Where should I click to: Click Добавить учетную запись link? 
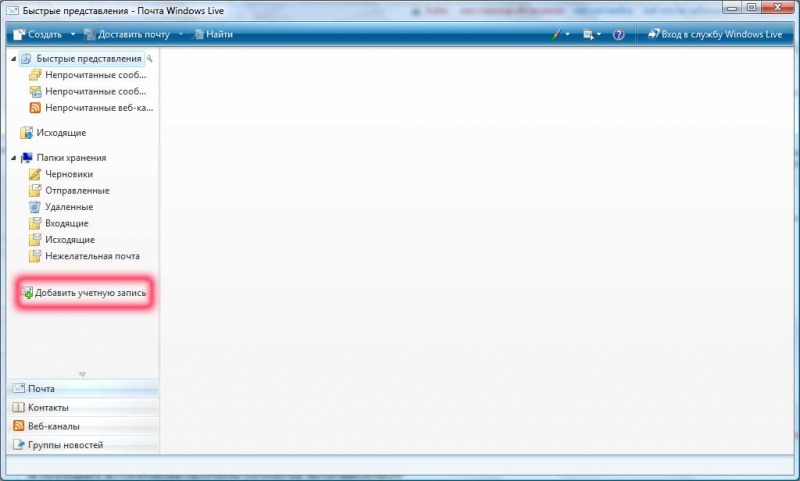(x=90, y=293)
